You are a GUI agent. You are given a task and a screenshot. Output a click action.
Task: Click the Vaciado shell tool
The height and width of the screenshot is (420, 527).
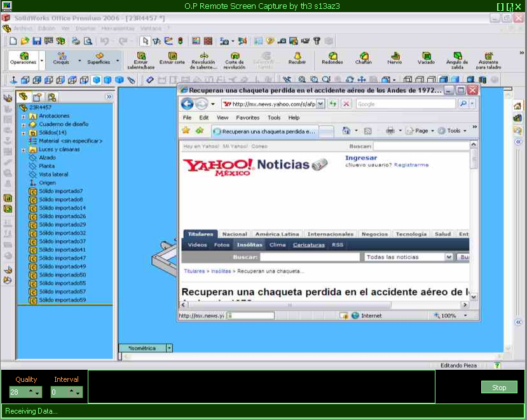[x=426, y=58]
